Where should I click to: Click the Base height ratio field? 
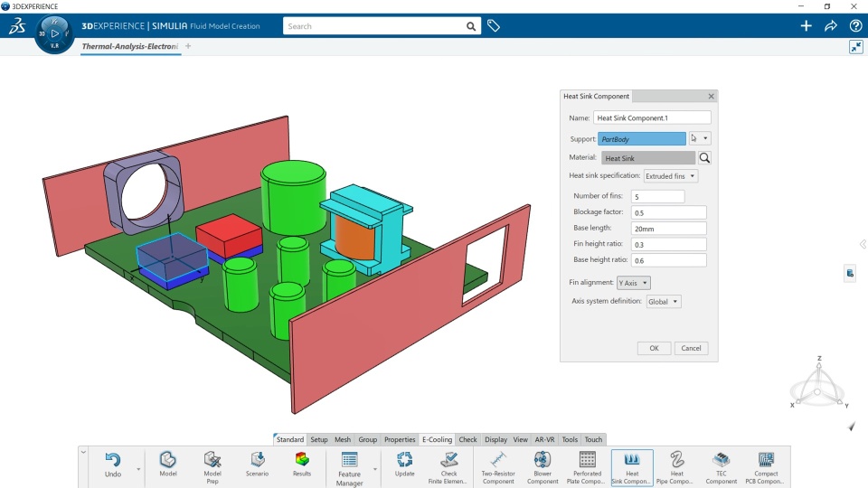click(x=669, y=260)
